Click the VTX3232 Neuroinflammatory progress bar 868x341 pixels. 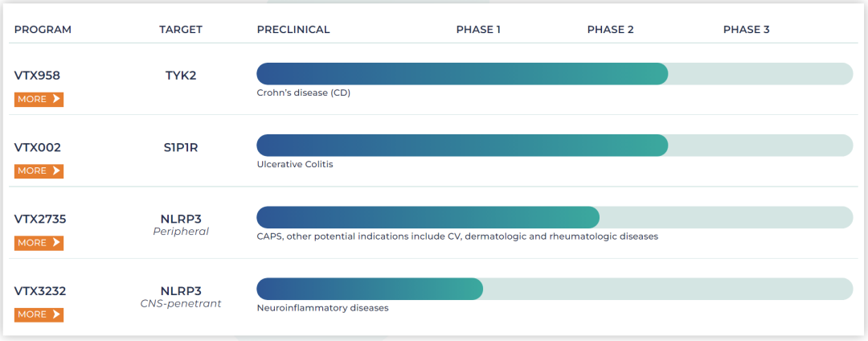click(x=370, y=289)
